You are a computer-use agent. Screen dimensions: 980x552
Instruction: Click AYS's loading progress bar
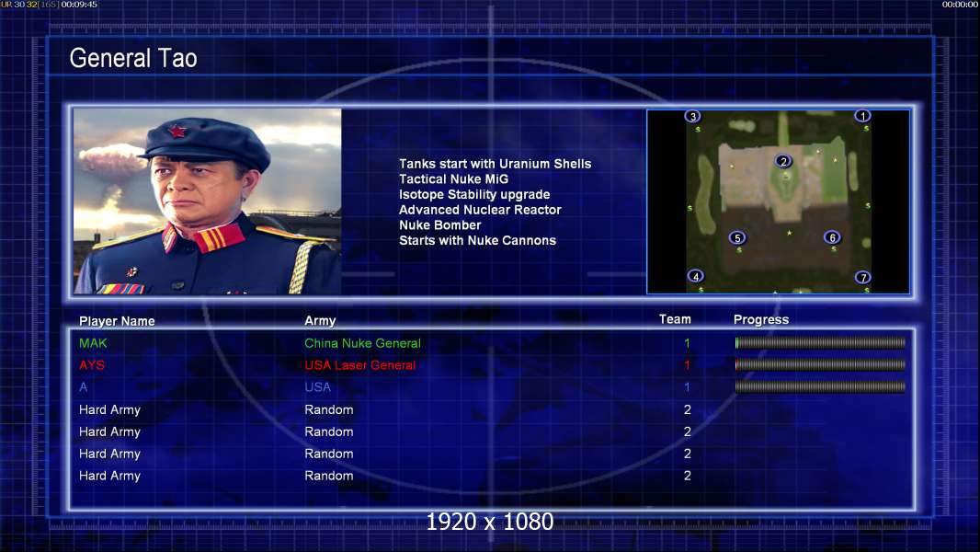pyautogui.click(x=820, y=364)
